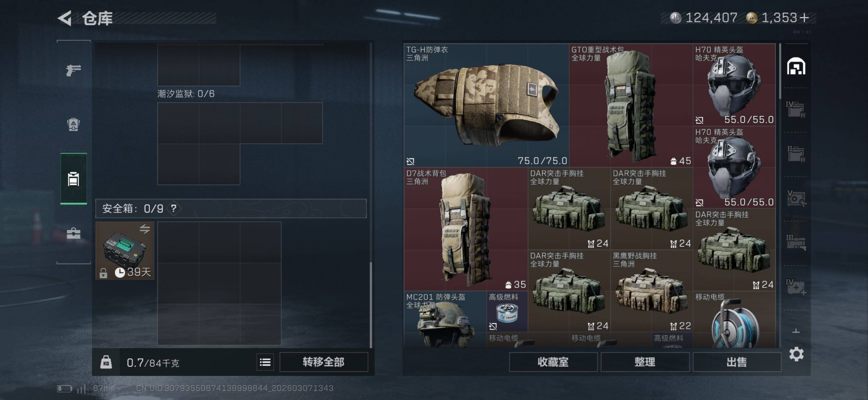This screenshot has height=400, width=868.
Task: Click the weight bag KG icon
Action: (106, 362)
